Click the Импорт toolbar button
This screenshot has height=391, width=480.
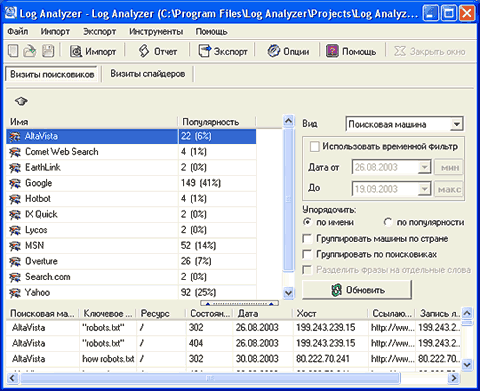click(93, 51)
